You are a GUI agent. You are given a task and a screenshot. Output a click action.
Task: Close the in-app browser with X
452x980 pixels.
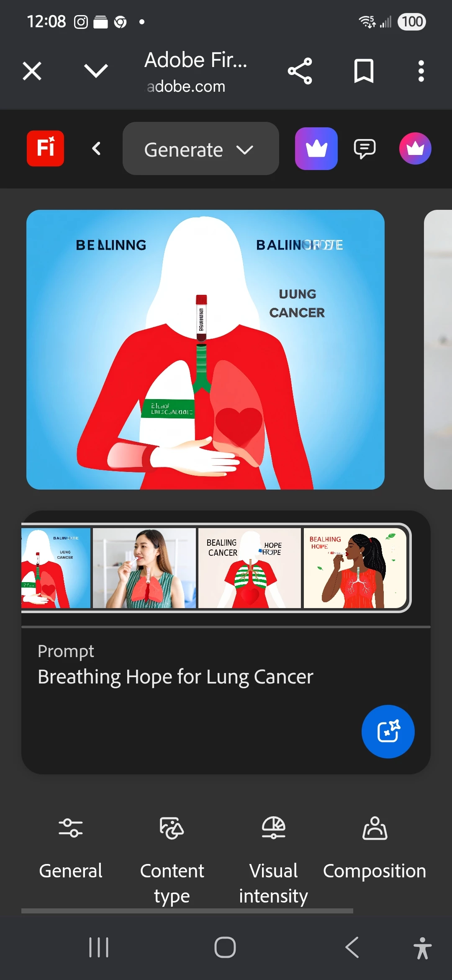(32, 71)
